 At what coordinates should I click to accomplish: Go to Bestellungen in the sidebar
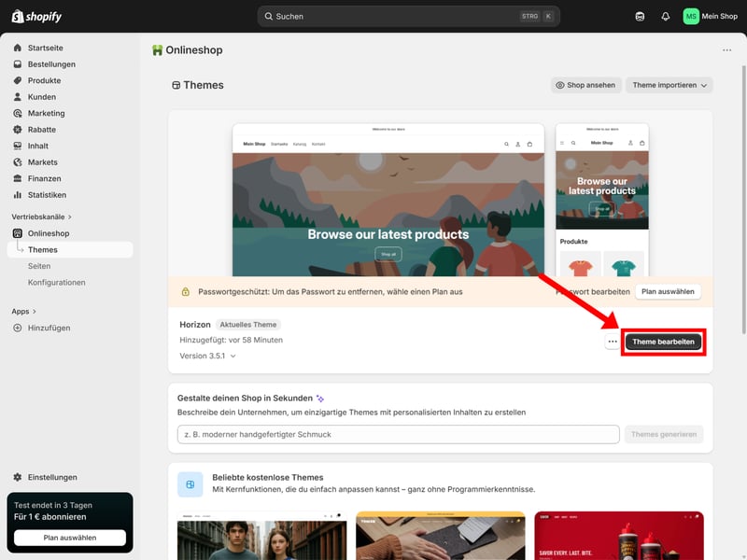coord(51,64)
